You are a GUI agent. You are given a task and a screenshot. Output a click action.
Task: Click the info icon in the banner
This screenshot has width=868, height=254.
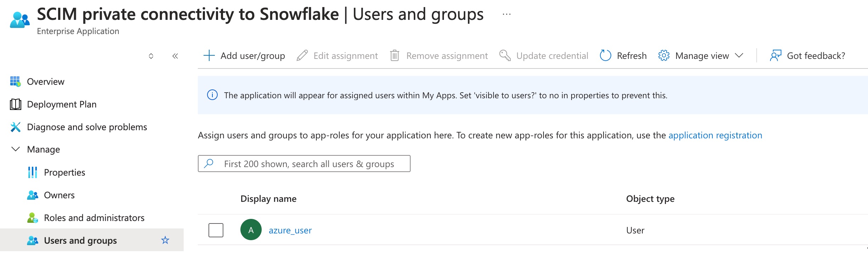coord(212,95)
